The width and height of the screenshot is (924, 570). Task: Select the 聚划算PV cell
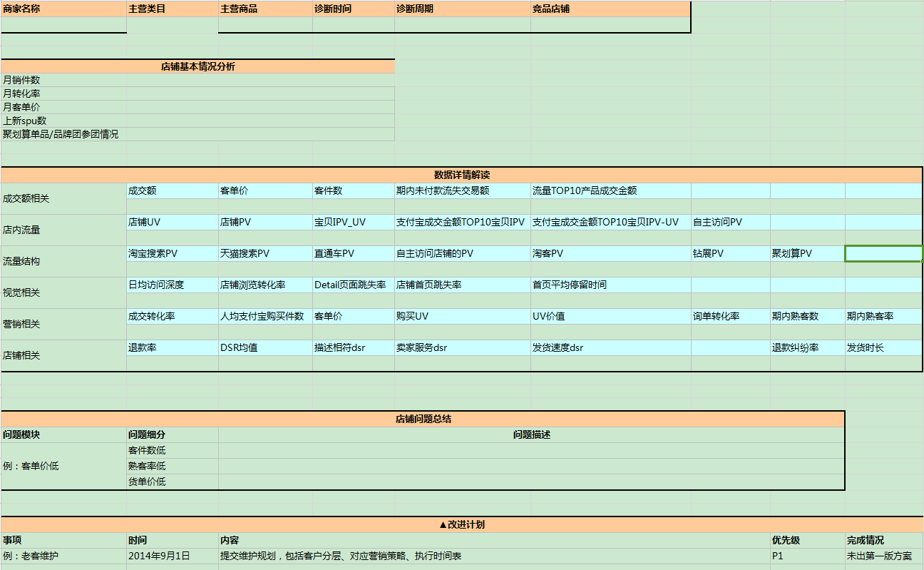808,253
